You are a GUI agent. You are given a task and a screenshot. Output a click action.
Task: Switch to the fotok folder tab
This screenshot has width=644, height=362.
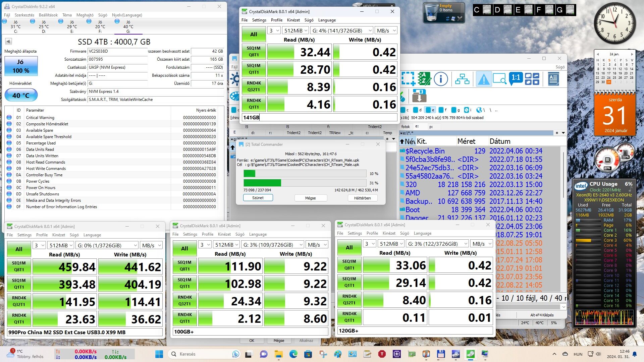click(x=406, y=127)
